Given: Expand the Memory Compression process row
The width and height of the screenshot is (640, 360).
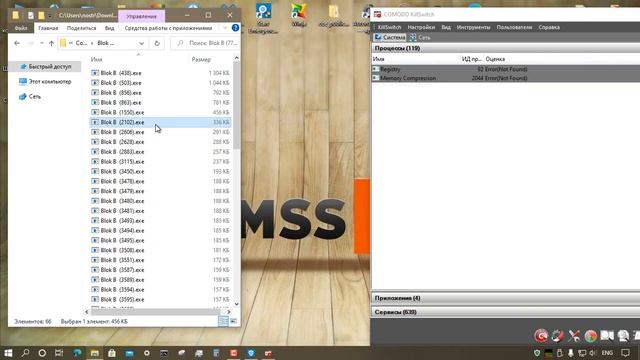Looking at the screenshot, I should pyautogui.click(x=376, y=78).
